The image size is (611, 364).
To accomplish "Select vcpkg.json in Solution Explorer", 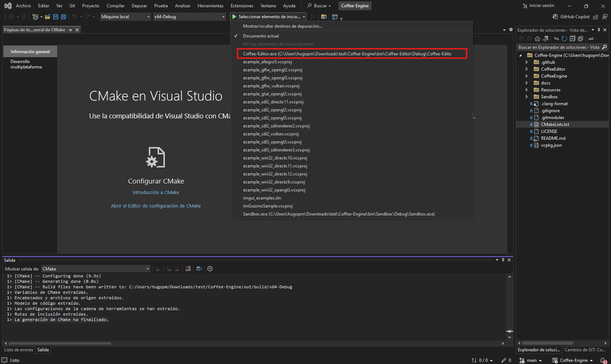I will click(551, 145).
